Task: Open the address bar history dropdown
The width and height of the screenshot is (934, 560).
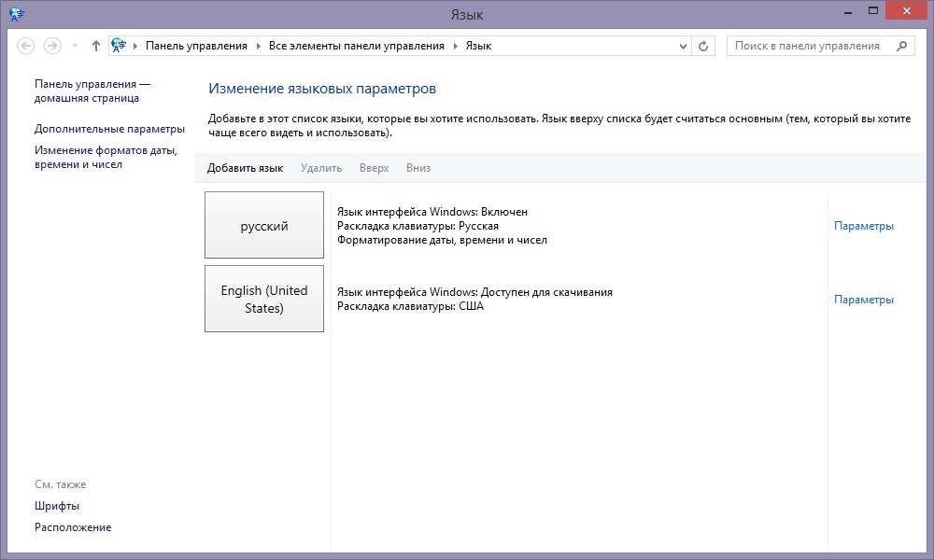Action: [x=684, y=46]
